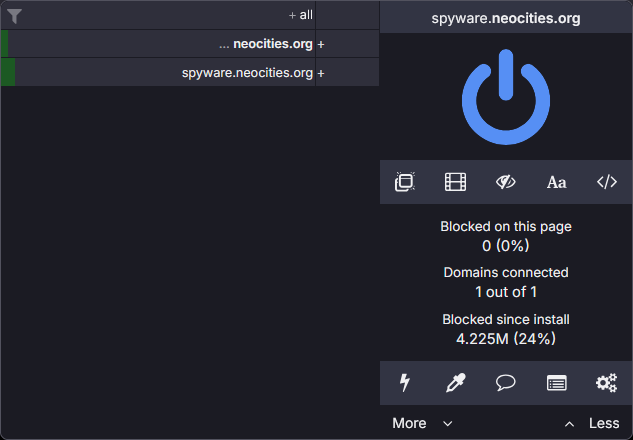Click green status bar of '... neocities.org'

tap(4, 44)
